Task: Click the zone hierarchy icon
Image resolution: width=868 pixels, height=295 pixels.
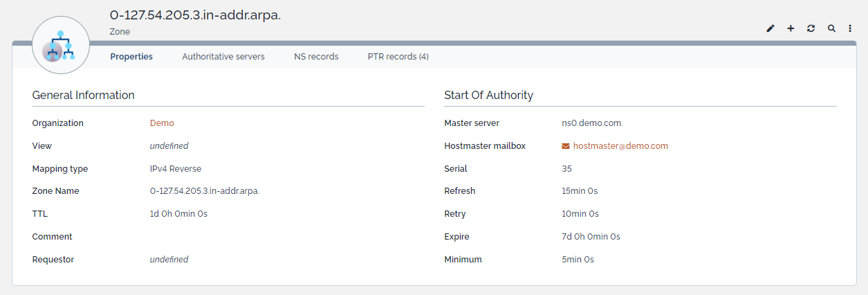Action: 61,45
